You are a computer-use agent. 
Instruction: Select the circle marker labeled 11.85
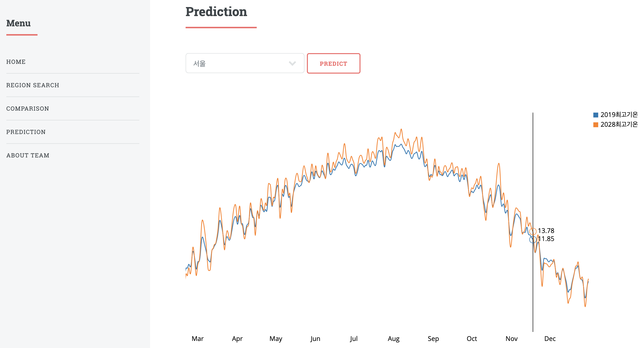[532, 239]
